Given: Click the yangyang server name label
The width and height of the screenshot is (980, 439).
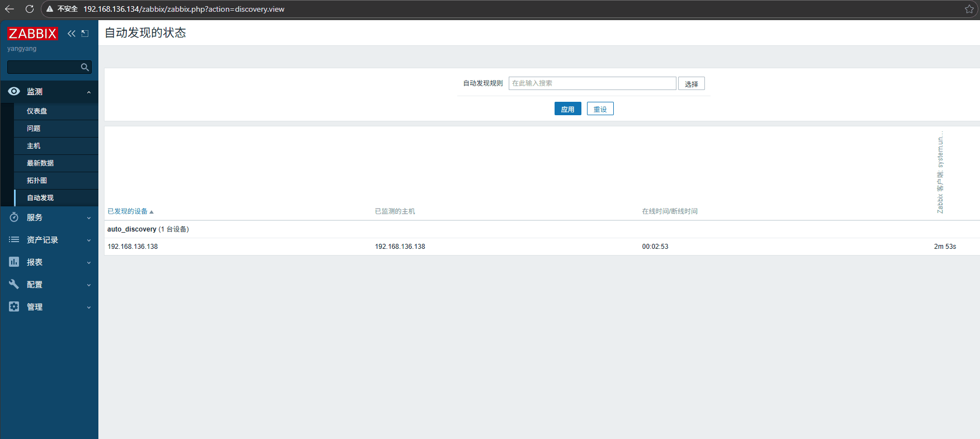Looking at the screenshot, I should coord(22,49).
